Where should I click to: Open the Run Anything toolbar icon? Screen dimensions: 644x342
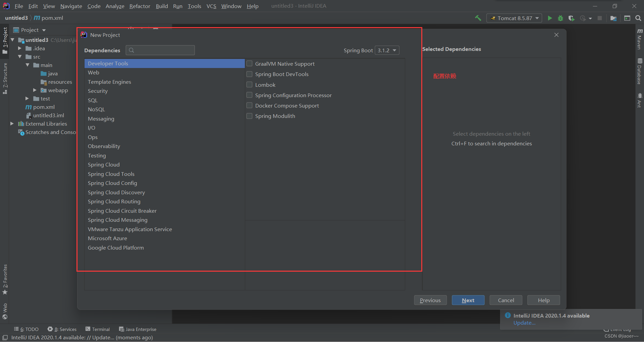627,18
